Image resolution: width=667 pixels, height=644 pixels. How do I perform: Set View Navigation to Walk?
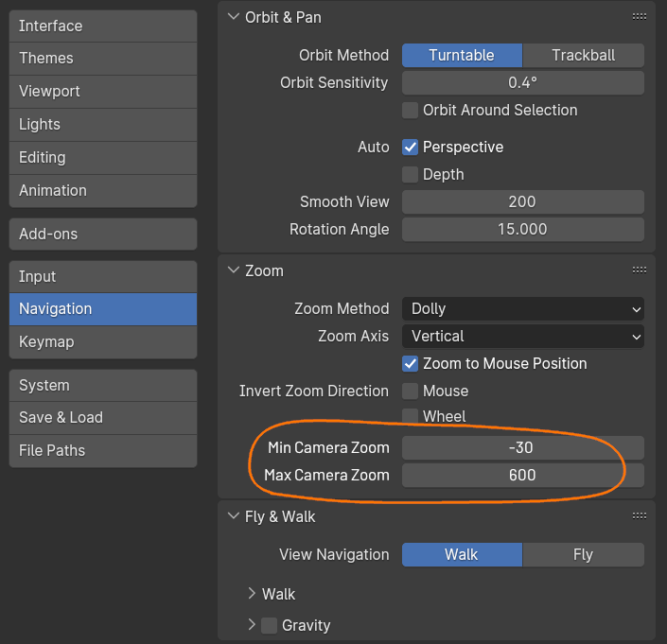[462, 555]
